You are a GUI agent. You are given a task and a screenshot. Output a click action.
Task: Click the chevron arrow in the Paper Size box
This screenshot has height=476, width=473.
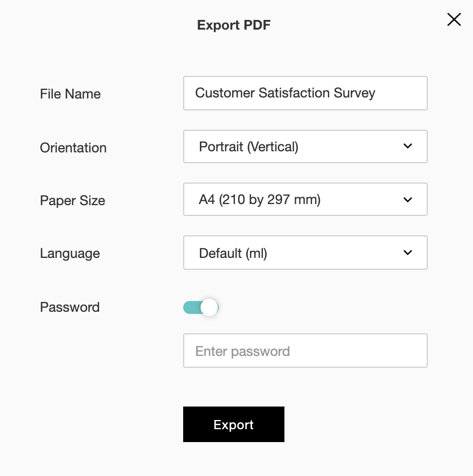point(408,200)
